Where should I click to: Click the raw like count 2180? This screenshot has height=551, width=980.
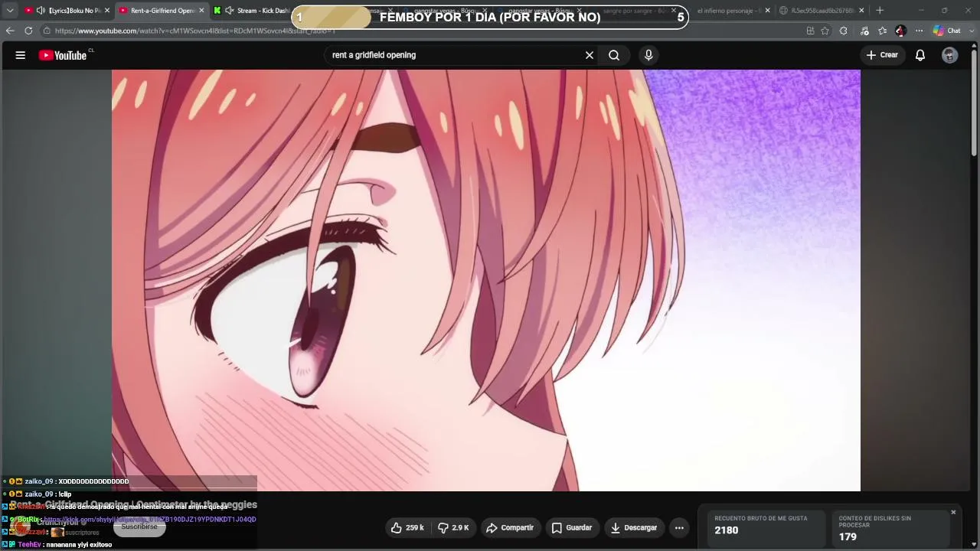[727, 530]
